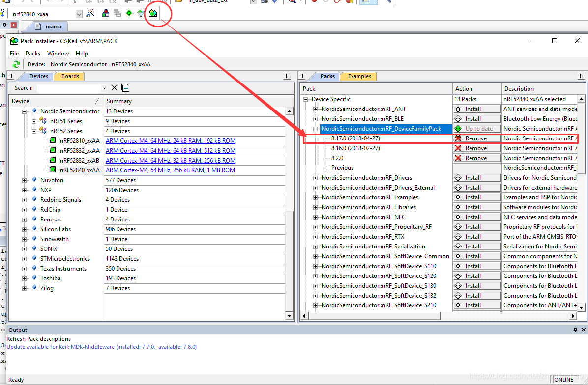588x385 pixels.
Task: Select the Silicon Labs vendor row
Action: coord(56,229)
